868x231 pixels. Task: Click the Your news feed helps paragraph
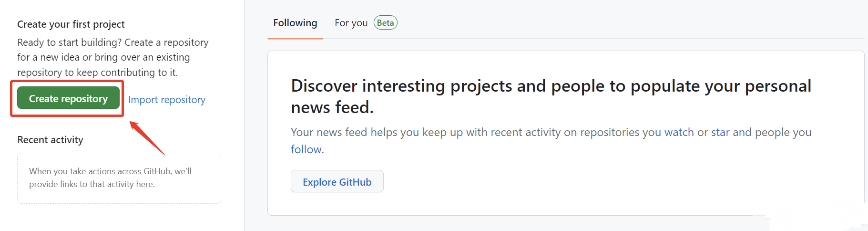pyautogui.click(x=551, y=141)
